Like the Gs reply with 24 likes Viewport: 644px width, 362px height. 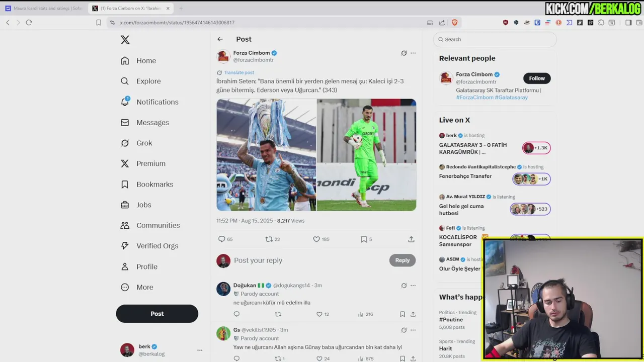pyautogui.click(x=319, y=359)
